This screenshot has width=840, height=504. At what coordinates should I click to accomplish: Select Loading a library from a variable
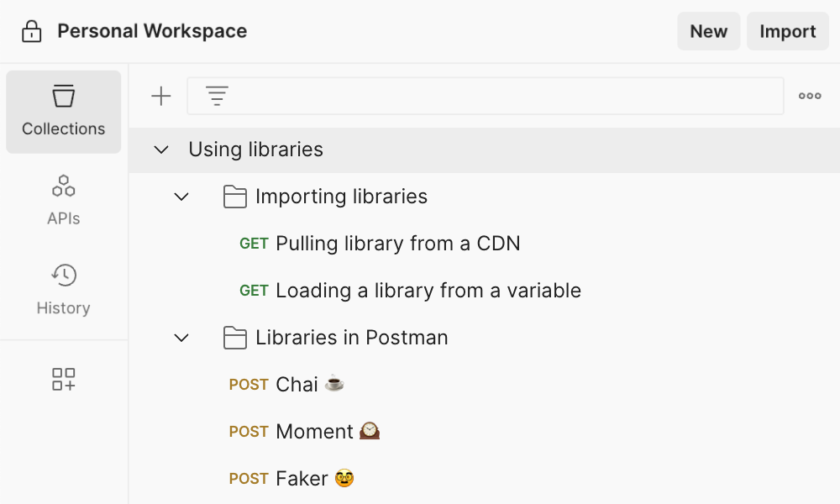(428, 291)
